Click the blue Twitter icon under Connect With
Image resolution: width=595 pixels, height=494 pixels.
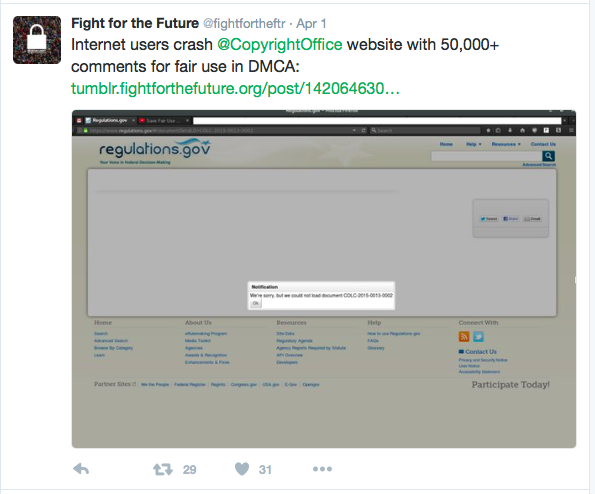pos(478,337)
